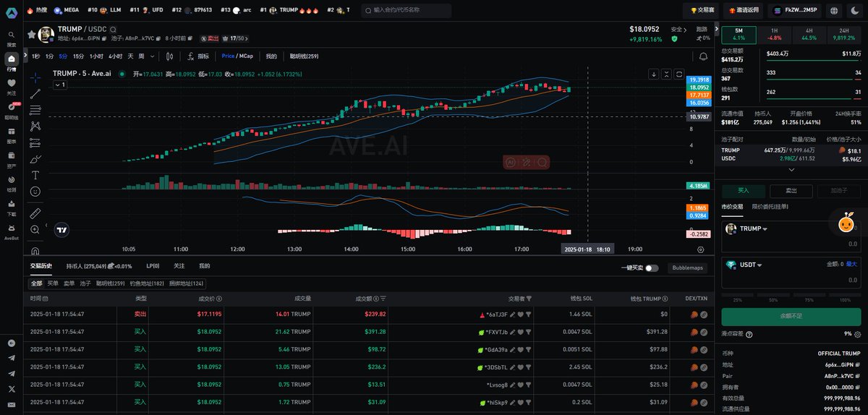This screenshot has width=868, height=415.
Task: Click the chart refresh swap icon
Action: (x=678, y=74)
